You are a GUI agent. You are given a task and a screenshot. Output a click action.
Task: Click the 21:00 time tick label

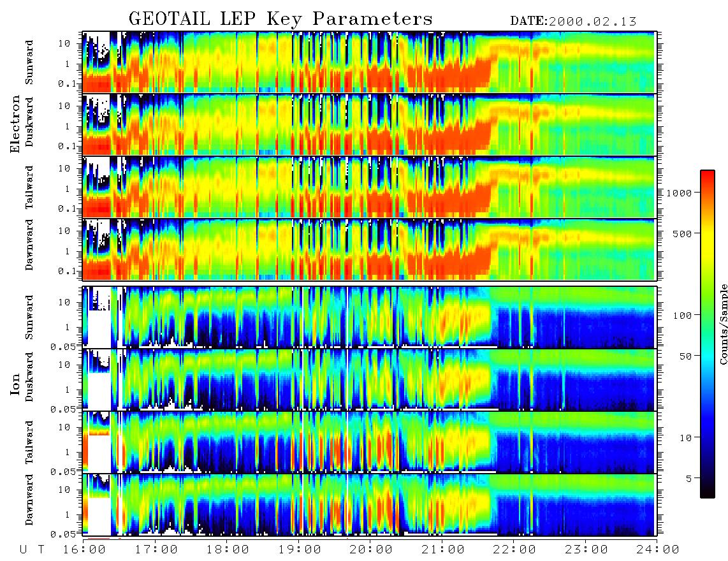tap(442, 550)
